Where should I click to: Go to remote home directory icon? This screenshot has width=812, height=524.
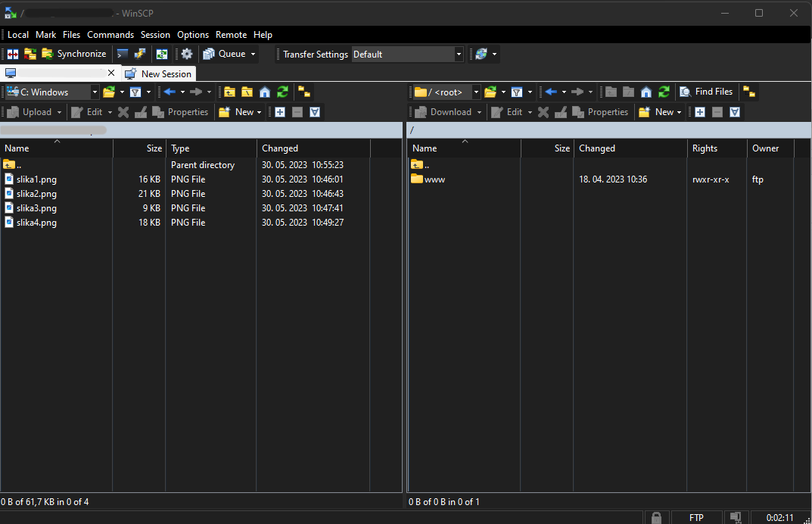point(646,92)
